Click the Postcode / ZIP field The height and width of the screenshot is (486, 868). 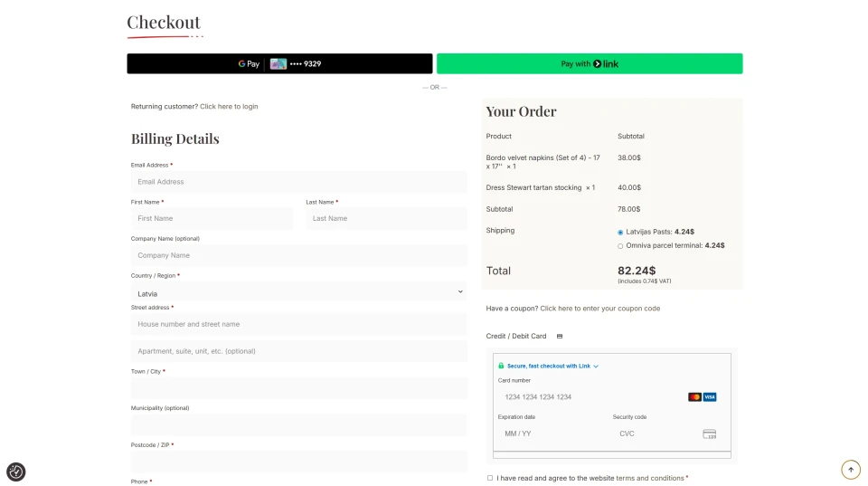click(x=299, y=462)
